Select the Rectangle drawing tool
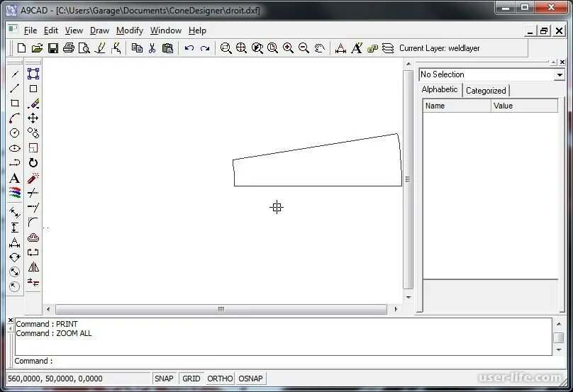This screenshot has width=573, height=392. click(15, 103)
